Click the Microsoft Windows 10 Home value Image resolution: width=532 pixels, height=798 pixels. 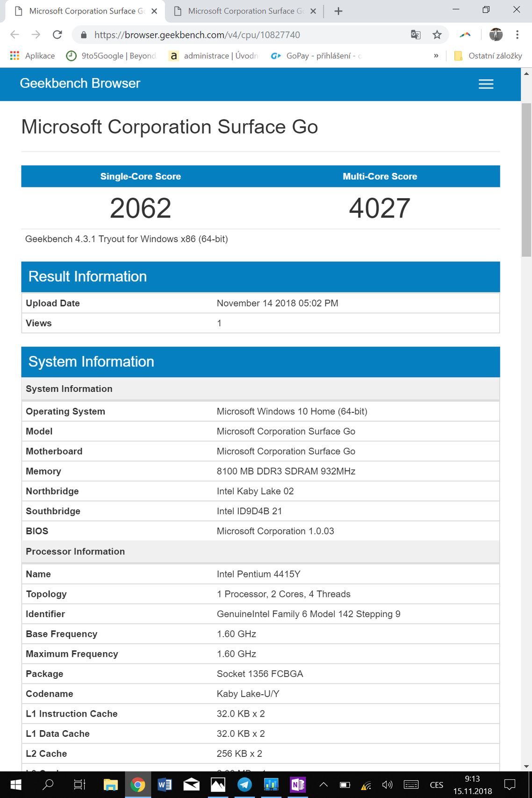pos(292,411)
